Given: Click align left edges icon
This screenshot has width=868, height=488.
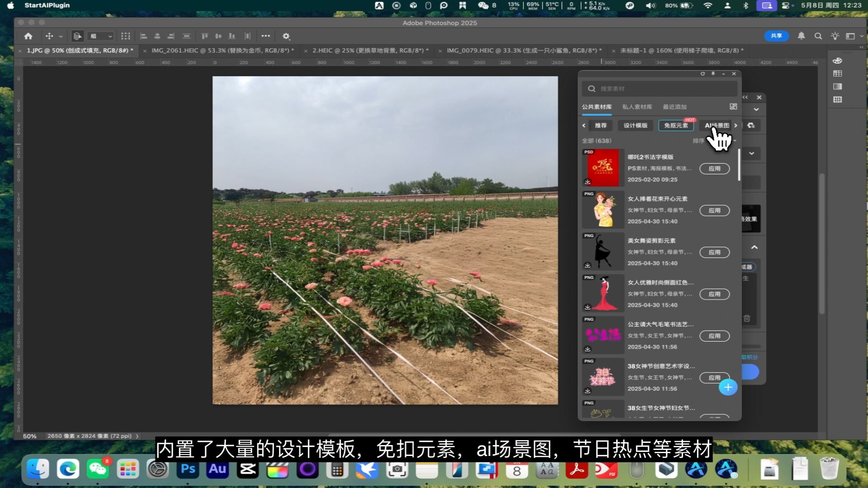Looking at the screenshot, I should (144, 36).
